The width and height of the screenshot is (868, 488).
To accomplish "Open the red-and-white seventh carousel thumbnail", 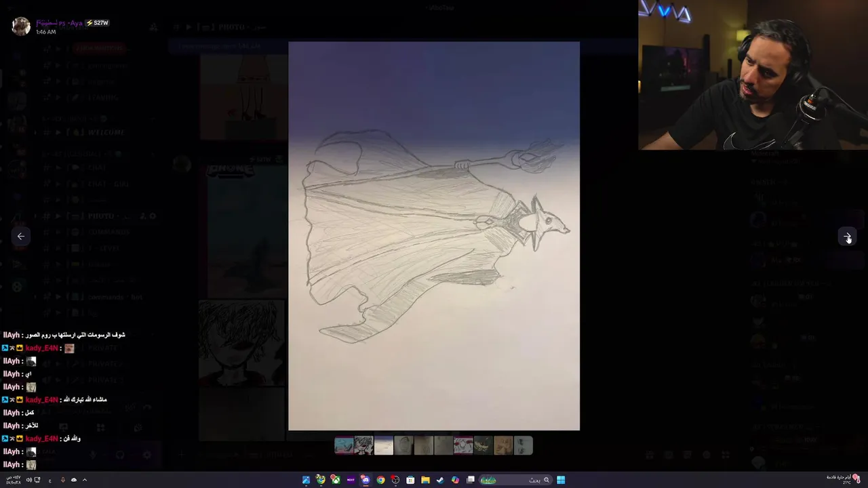I will tap(463, 445).
